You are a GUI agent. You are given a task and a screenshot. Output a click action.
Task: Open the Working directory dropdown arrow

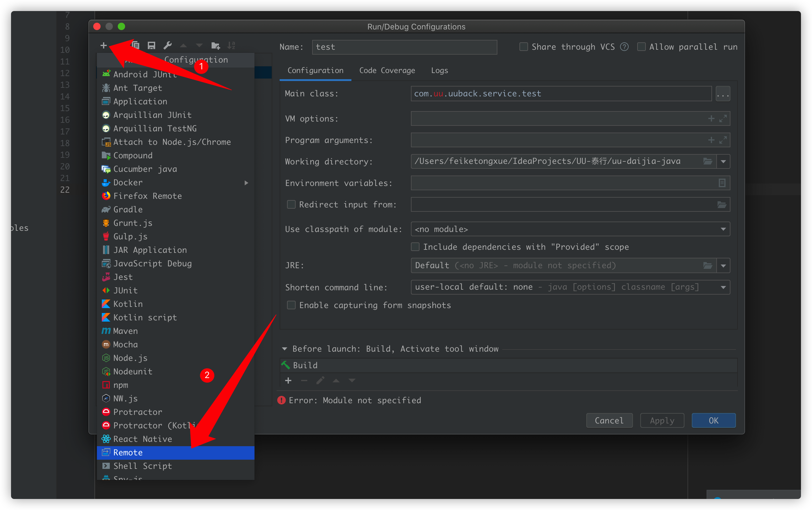point(723,161)
